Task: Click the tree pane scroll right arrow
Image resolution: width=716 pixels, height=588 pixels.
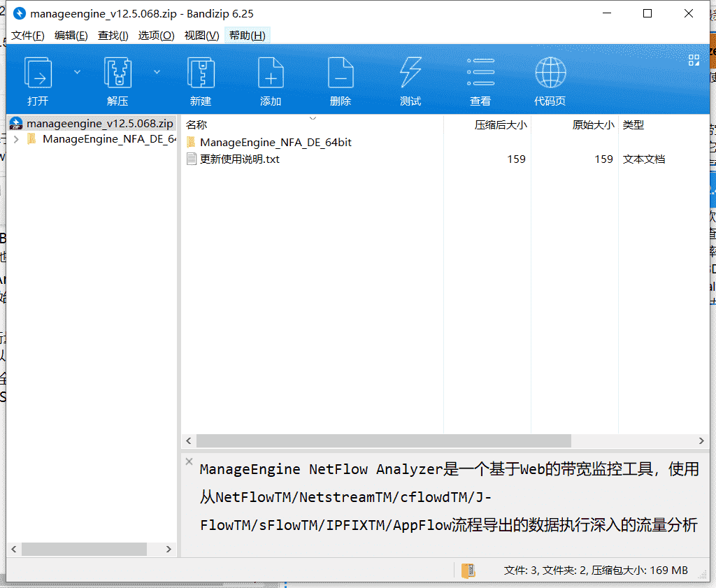Action: click(169, 549)
